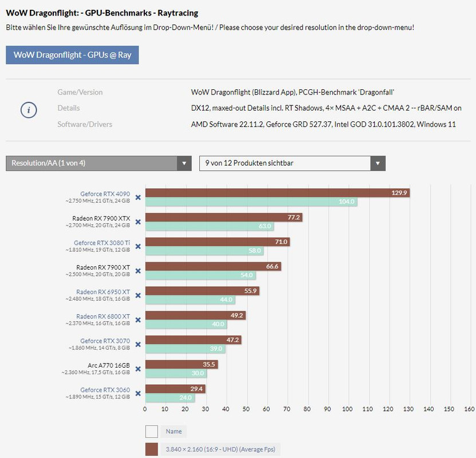The image size is (476, 458).
Task: Click the DX12 maxed-out Details text
Action: tap(326, 108)
